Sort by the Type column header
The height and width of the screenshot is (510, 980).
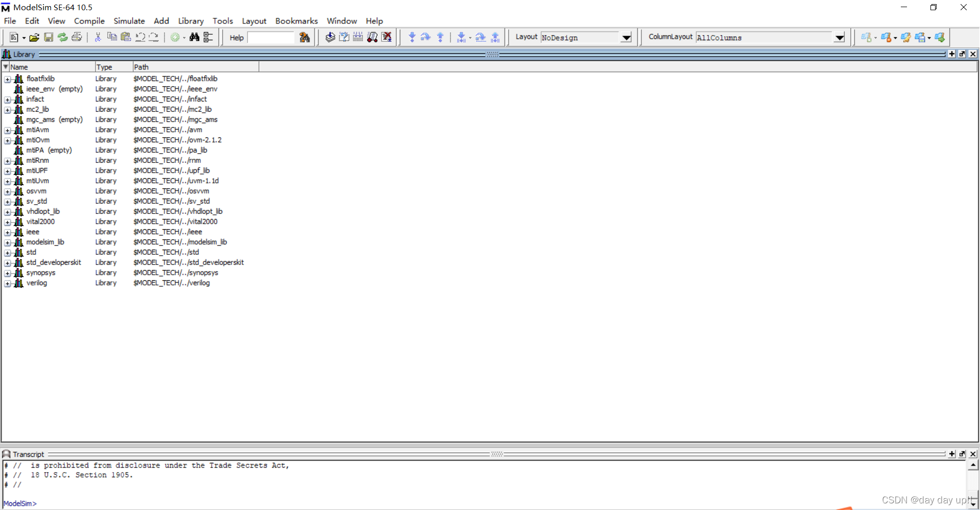point(113,67)
